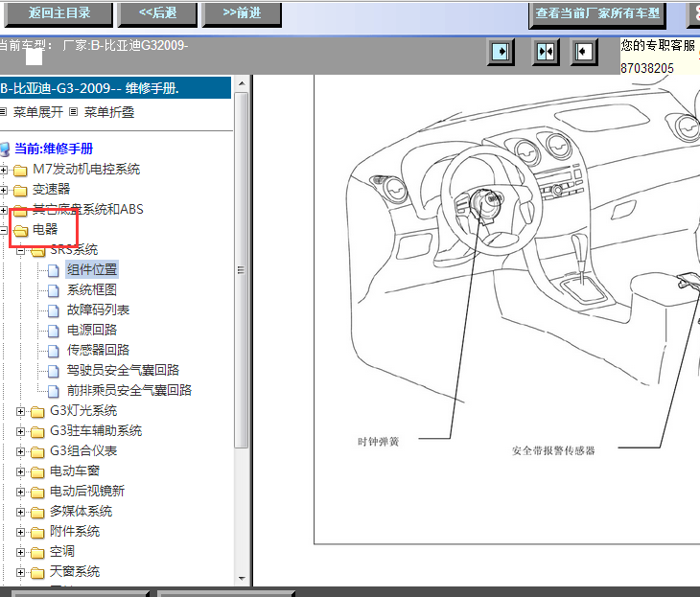Screen dimensions: 700x597
Task: Click the tree panel scrollbar thumb
Action: click(x=242, y=270)
